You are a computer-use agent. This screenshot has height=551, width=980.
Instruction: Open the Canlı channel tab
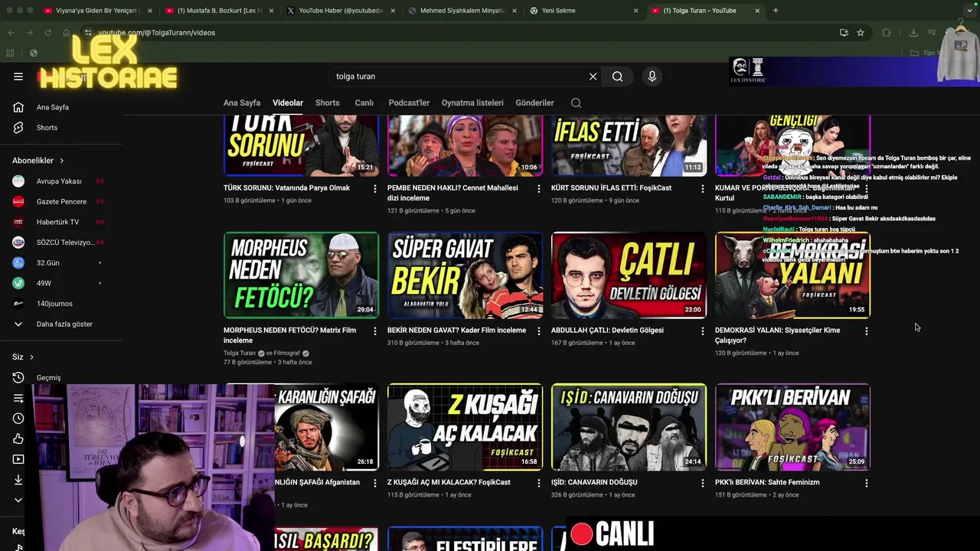tap(364, 103)
